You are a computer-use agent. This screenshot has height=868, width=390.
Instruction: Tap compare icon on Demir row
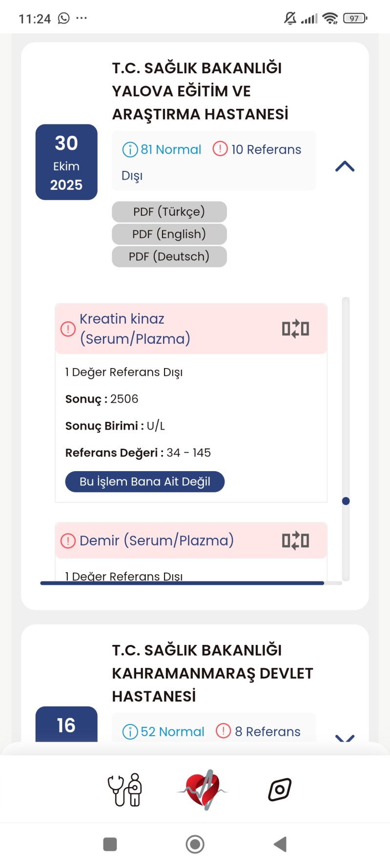(295, 540)
